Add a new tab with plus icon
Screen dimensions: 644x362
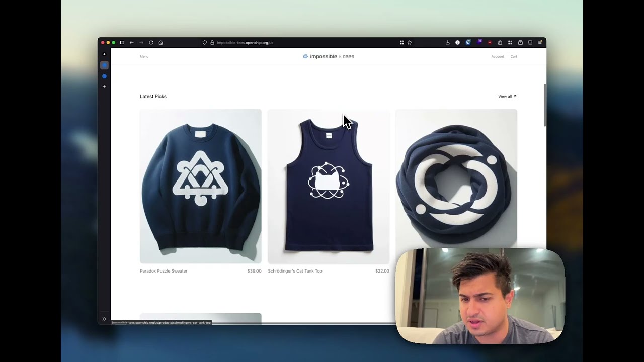pyautogui.click(x=104, y=86)
